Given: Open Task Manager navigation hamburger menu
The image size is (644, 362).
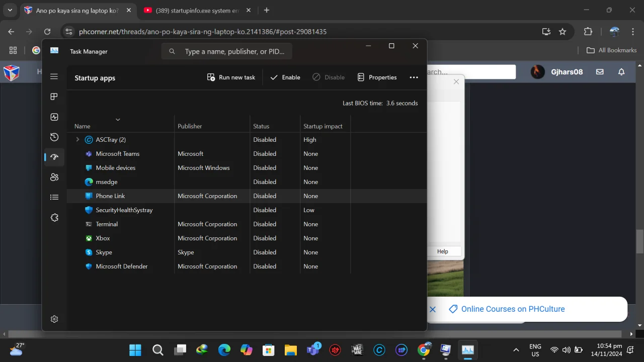Looking at the screenshot, I should point(54,76).
